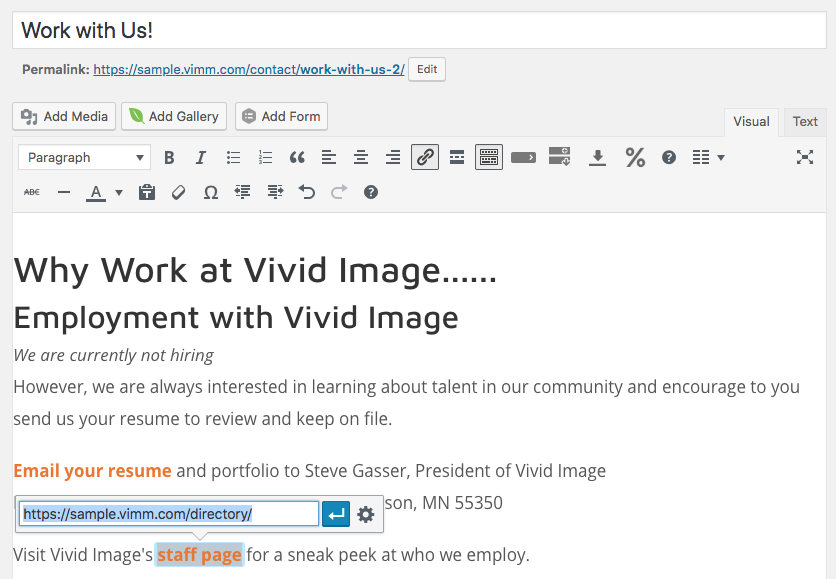This screenshot has width=836, height=579.
Task: Click the Work with Us! title field
Action: pos(419,30)
